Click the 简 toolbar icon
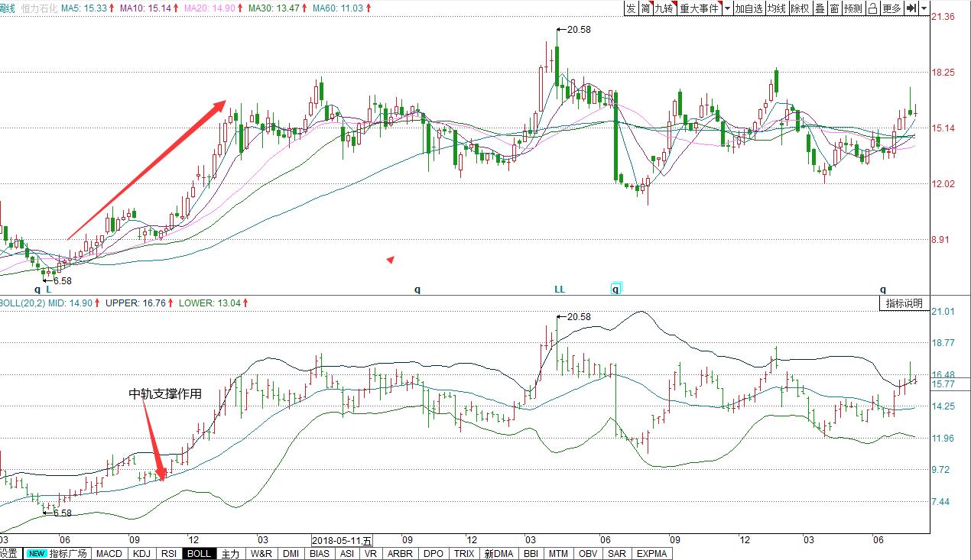 pyautogui.click(x=646, y=8)
